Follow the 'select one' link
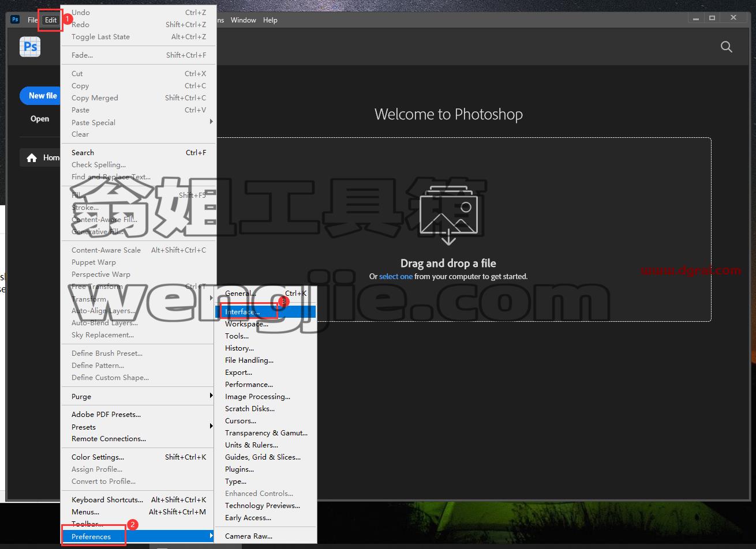 click(396, 277)
